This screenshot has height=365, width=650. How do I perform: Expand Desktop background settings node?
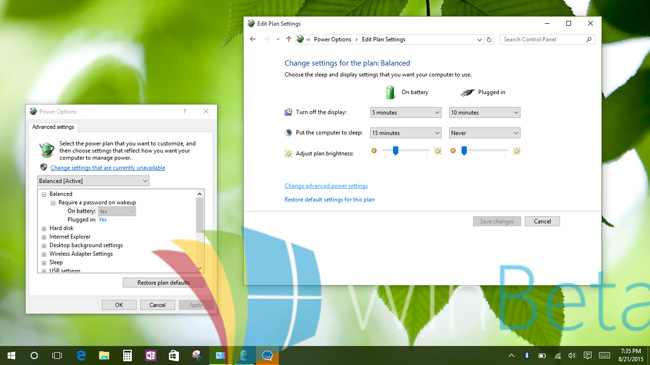click(44, 246)
